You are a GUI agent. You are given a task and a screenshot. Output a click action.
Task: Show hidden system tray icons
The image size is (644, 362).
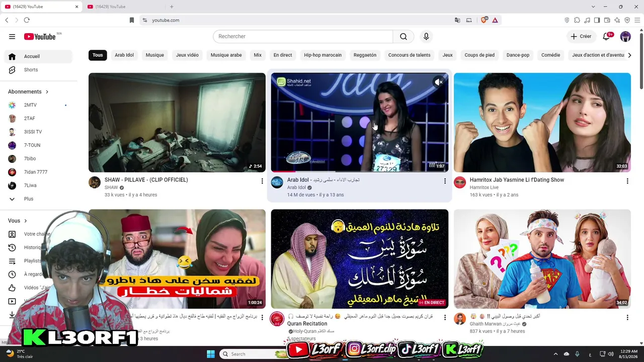point(555,354)
